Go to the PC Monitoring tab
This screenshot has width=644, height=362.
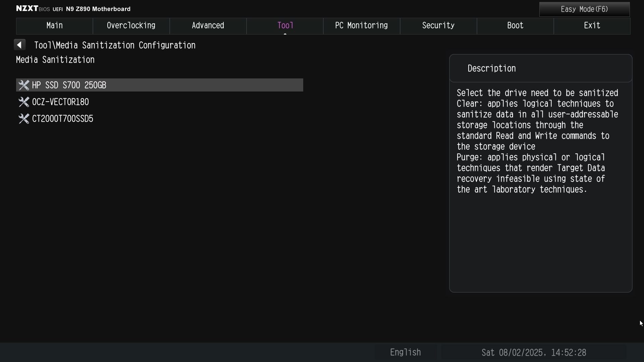pos(362,26)
